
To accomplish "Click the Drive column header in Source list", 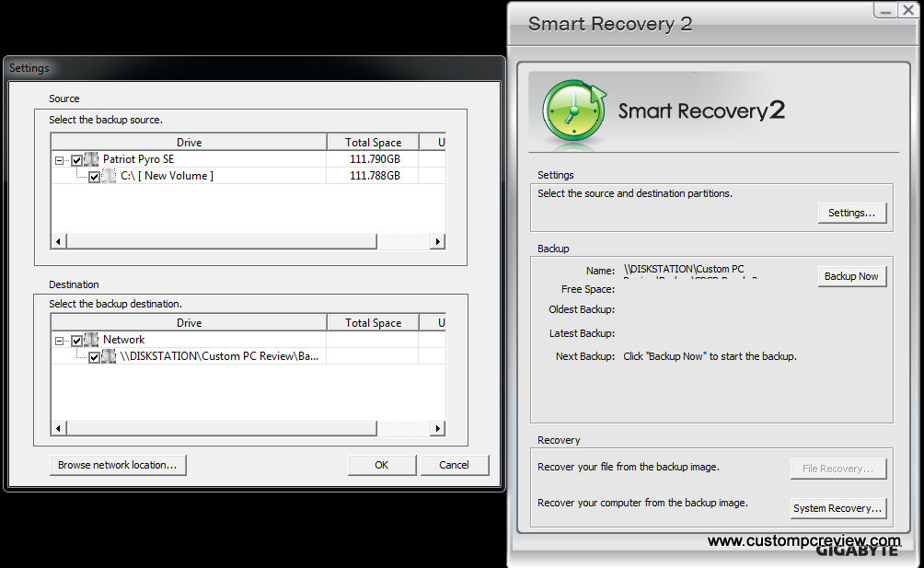I will [190, 142].
